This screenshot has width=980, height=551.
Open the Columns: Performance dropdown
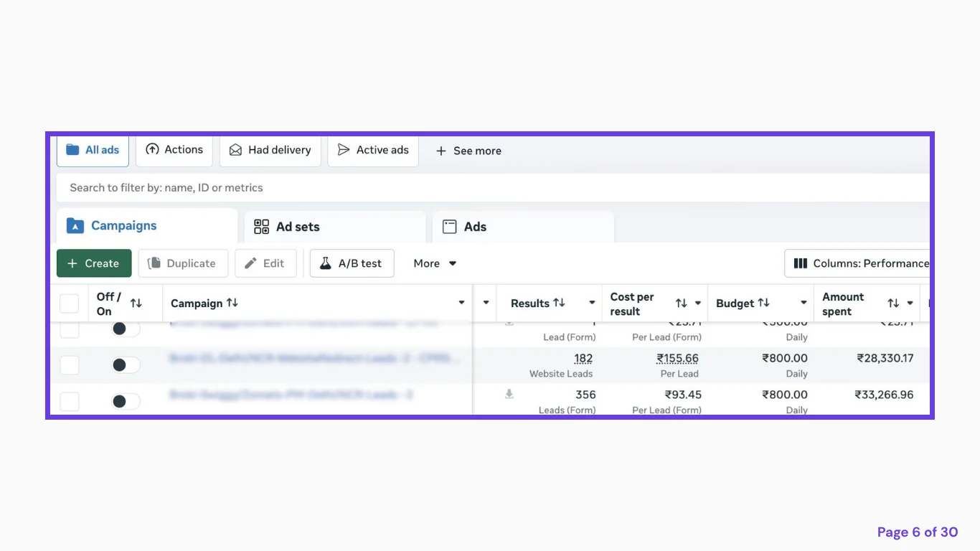coord(857,263)
